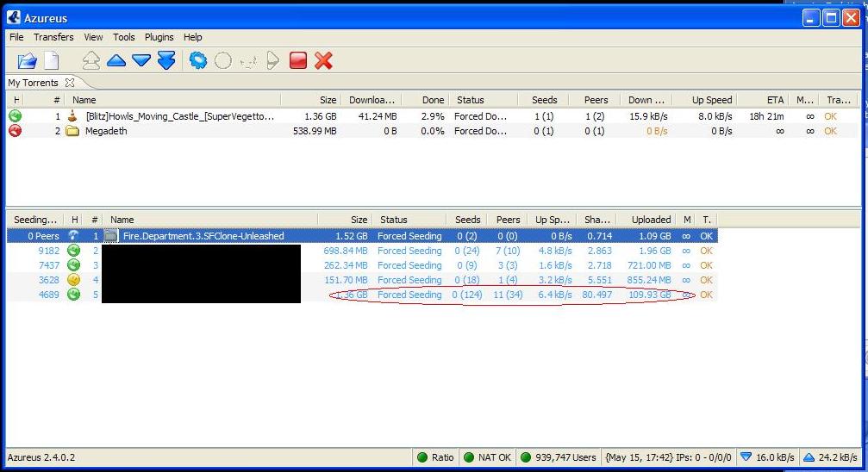
Task: Click the upload speed 24.2 kB/s indicator
Action: (830, 457)
